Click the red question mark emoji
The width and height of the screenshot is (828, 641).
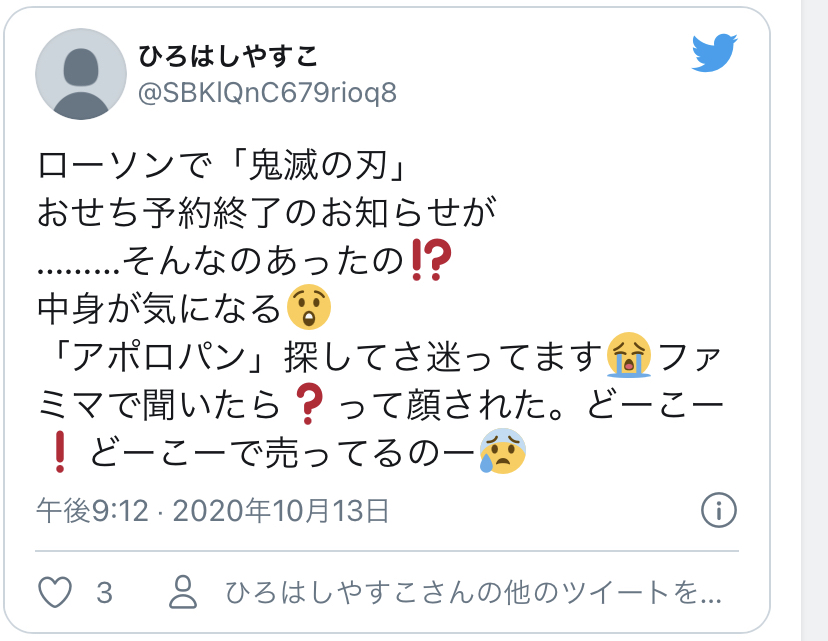308,404
